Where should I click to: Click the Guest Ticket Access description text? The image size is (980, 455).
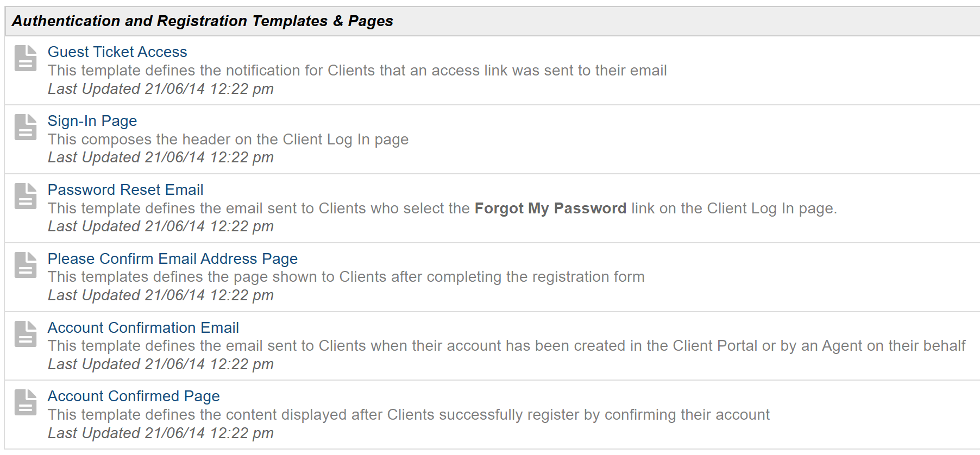point(357,71)
